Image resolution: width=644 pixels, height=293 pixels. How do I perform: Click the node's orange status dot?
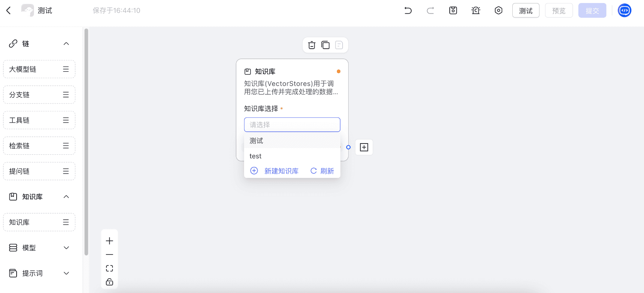click(338, 71)
